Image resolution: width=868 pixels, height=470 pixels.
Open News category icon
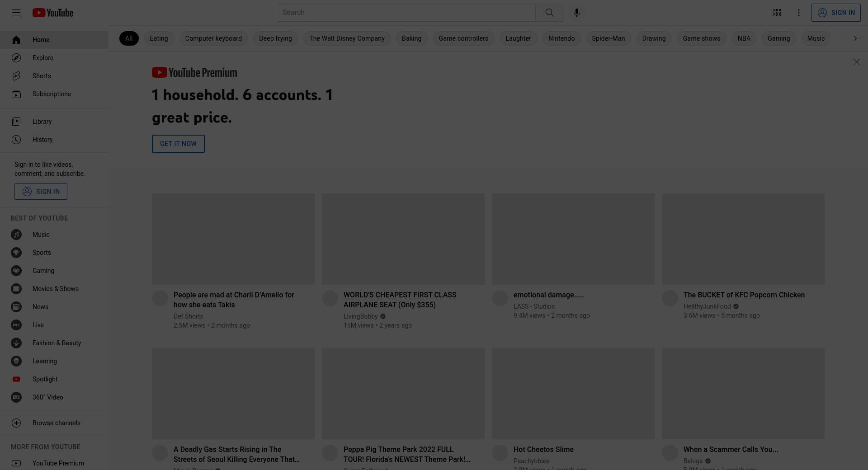point(16,307)
